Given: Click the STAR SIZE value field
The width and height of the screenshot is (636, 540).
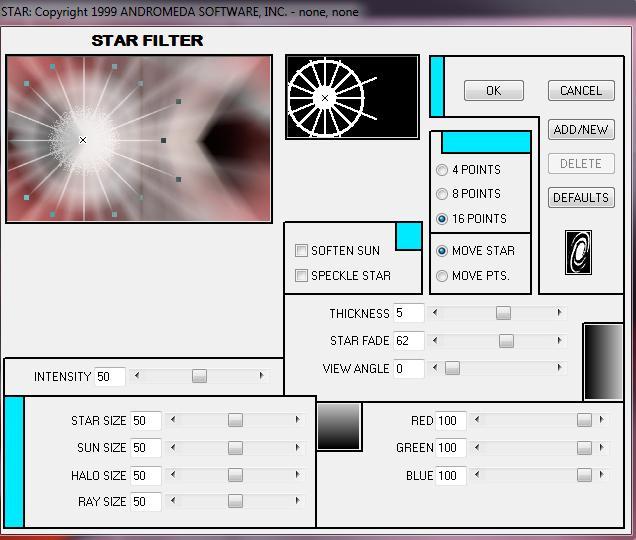Looking at the screenshot, I should point(146,420).
